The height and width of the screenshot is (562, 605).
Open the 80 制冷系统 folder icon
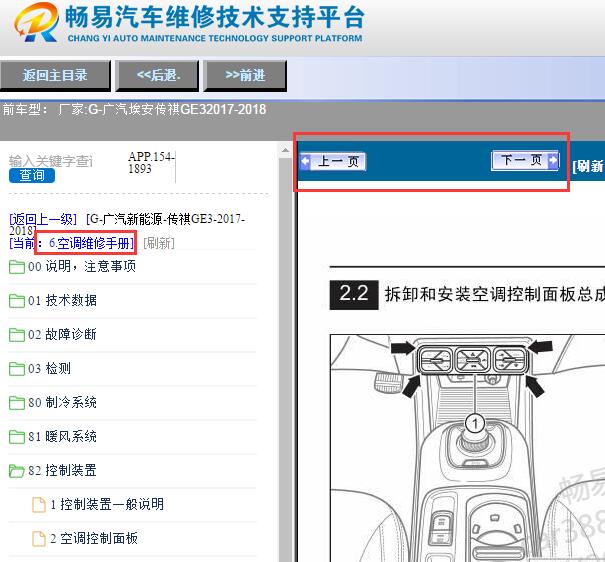click(17, 403)
